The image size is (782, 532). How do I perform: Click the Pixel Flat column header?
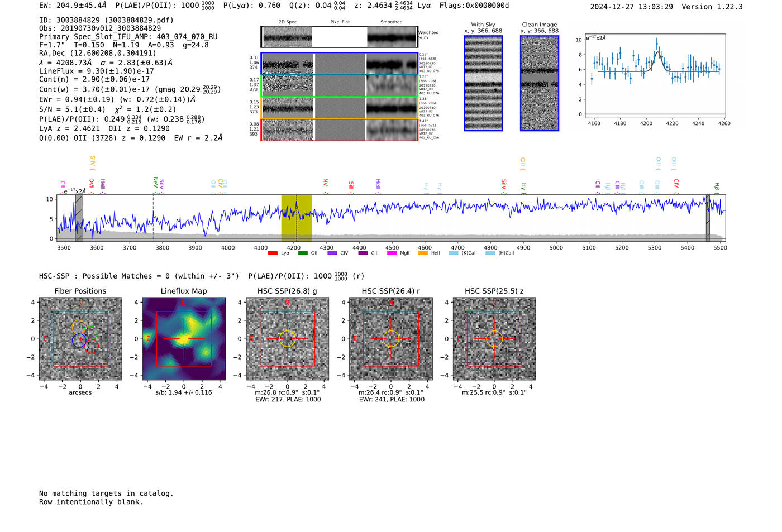[340, 22]
